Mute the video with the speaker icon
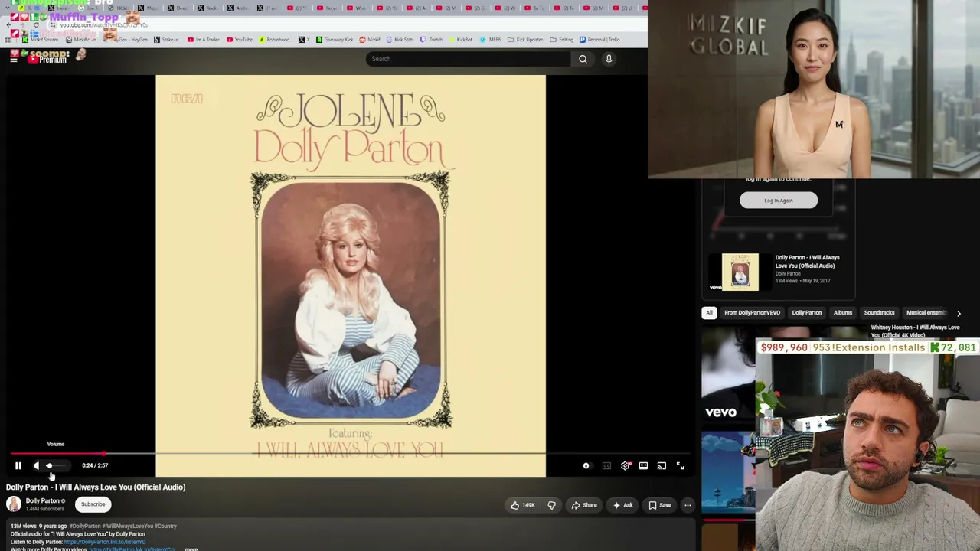Viewport: 980px width, 551px height. click(x=36, y=465)
